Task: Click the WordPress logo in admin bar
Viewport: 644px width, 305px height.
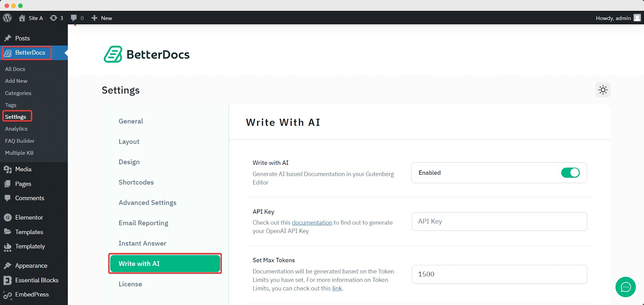Action: point(7,18)
